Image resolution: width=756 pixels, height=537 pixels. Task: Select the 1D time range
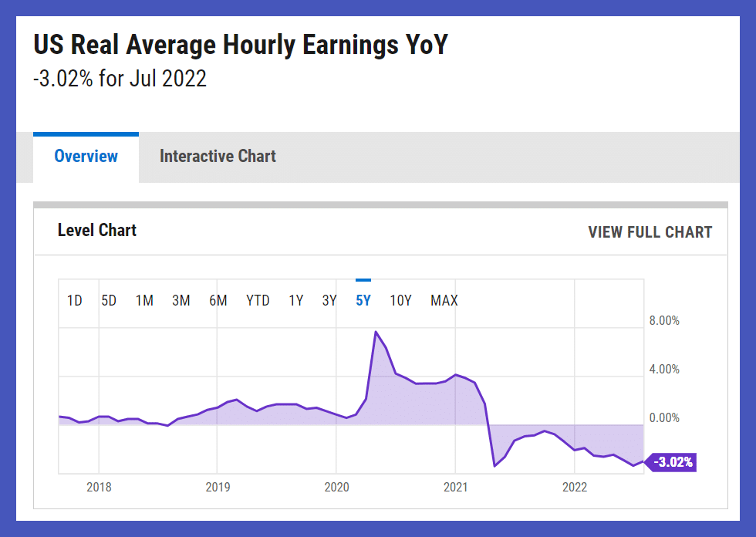pyautogui.click(x=75, y=301)
